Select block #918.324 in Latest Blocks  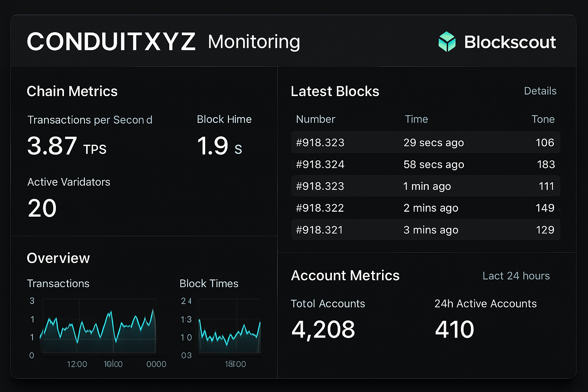pyautogui.click(x=320, y=164)
